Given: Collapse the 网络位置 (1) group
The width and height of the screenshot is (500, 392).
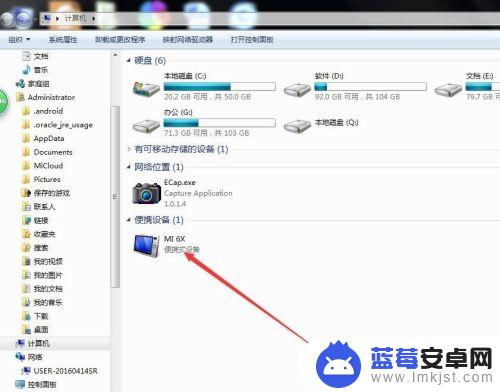Looking at the screenshot, I should 129,167.
